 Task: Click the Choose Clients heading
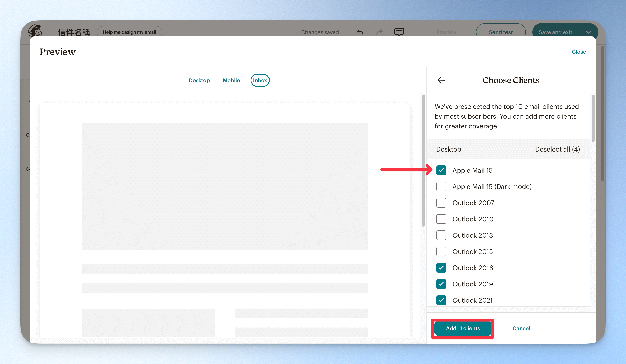(x=511, y=80)
